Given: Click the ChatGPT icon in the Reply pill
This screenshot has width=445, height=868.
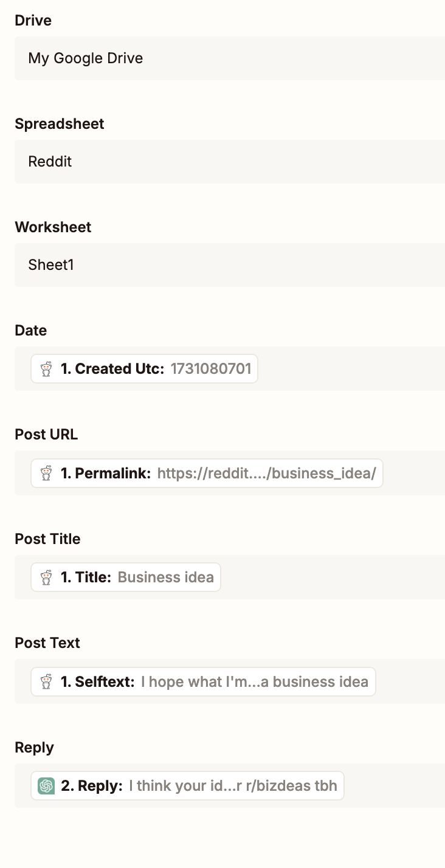Looking at the screenshot, I should [x=46, y=786].
